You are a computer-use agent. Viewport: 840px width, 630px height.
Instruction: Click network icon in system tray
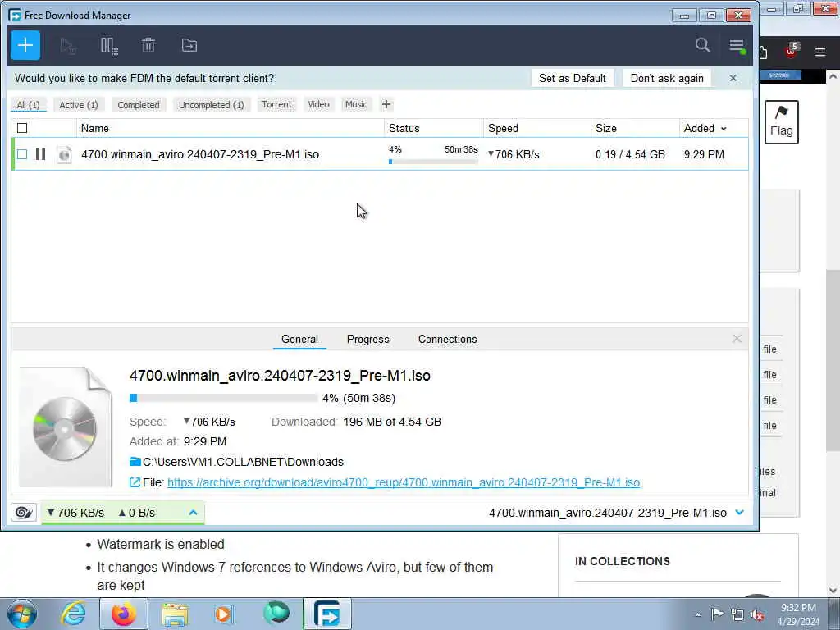737,615
